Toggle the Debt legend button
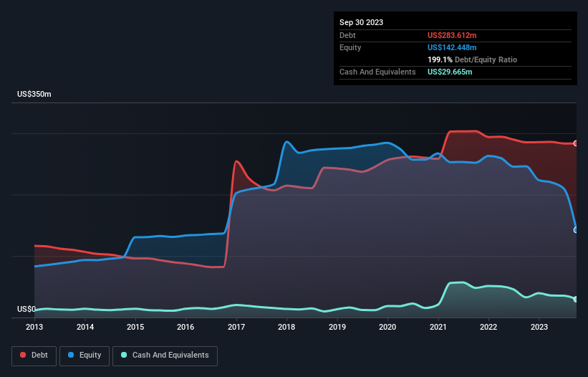 point(34,355)
